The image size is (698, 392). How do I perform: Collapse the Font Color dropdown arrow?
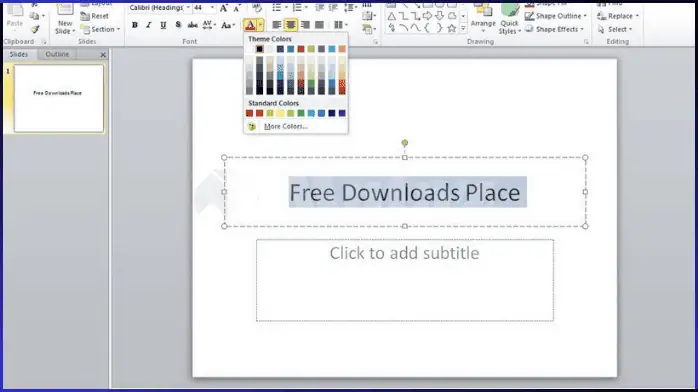[260, 25]
